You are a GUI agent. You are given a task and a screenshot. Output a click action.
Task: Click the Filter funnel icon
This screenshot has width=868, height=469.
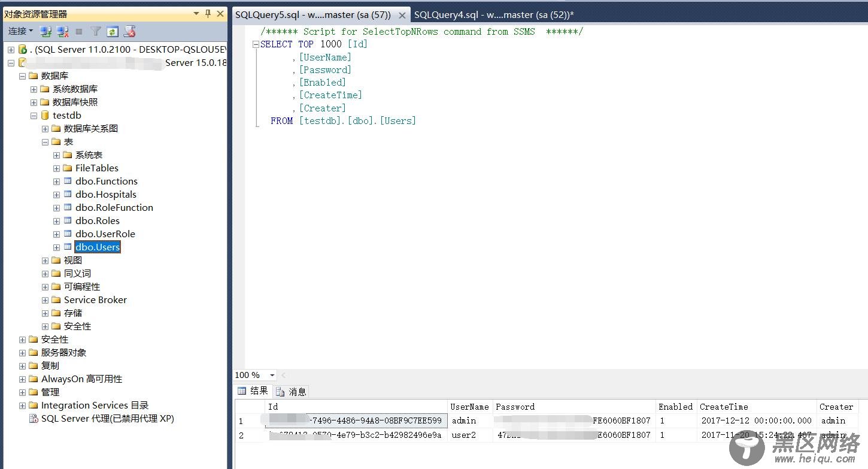click(96, 32)
